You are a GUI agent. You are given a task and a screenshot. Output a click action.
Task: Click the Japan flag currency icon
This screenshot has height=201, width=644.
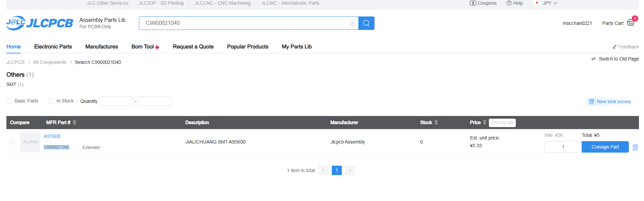coord(537,3)
